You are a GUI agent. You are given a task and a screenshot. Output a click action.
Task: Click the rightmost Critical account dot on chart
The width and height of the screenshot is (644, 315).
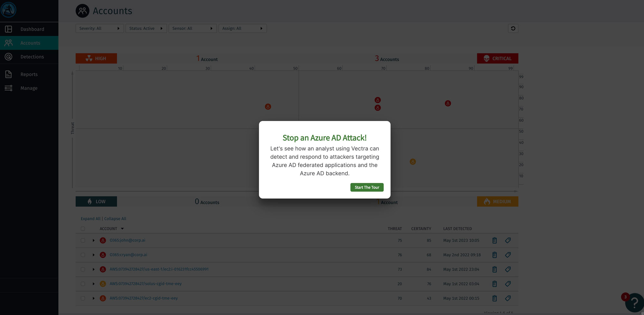click(x=448, y=103)
